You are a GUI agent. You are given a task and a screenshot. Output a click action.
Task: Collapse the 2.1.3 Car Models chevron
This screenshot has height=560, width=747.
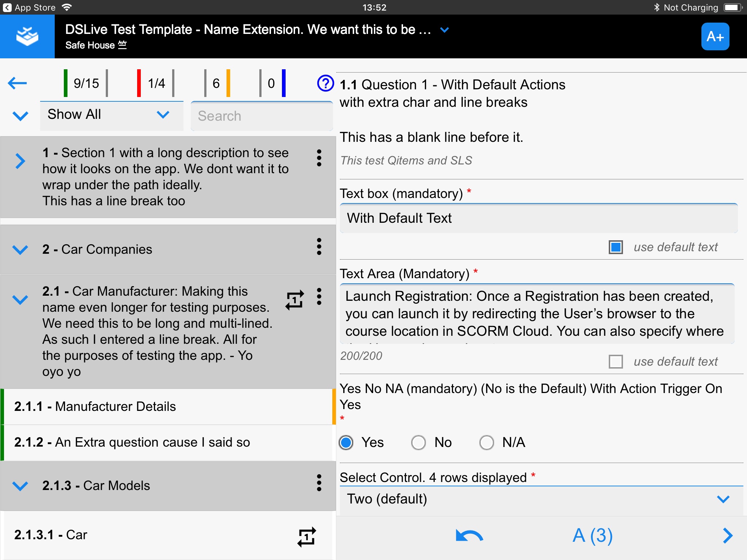coord(20,486)
